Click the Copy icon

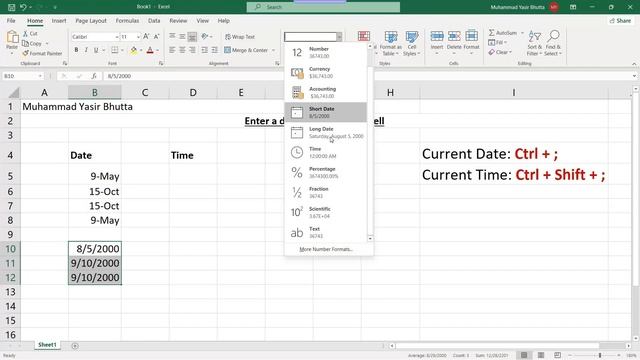click(x=33, y=43)
